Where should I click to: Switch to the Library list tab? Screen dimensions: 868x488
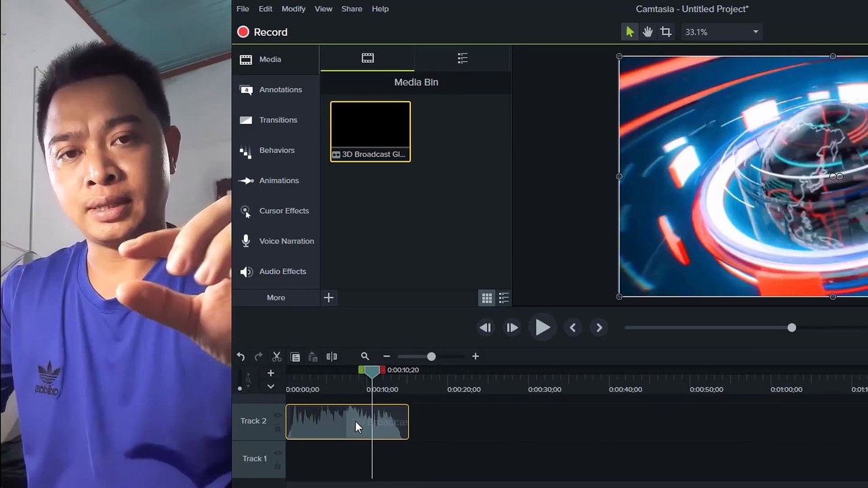tap(462, 58)
